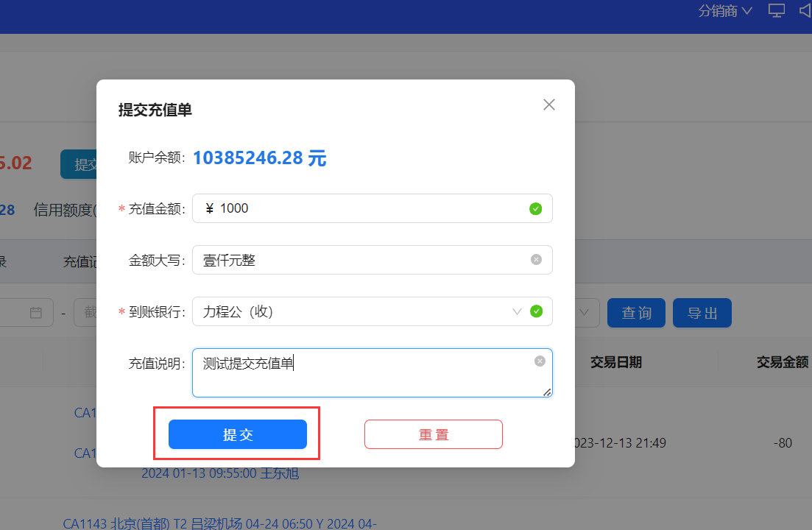Click the 查询 search button
This screenshot has height=530, width=812.
(x=636, y=313)
